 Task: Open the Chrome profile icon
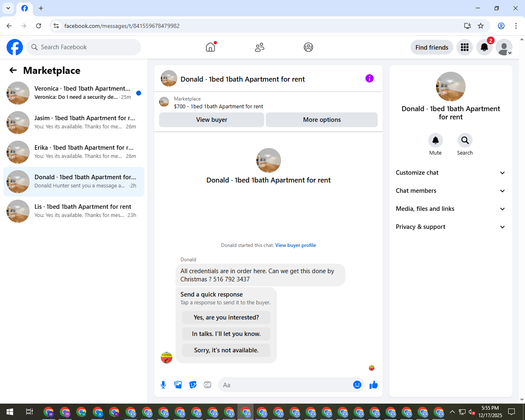(x=501, y=26)
